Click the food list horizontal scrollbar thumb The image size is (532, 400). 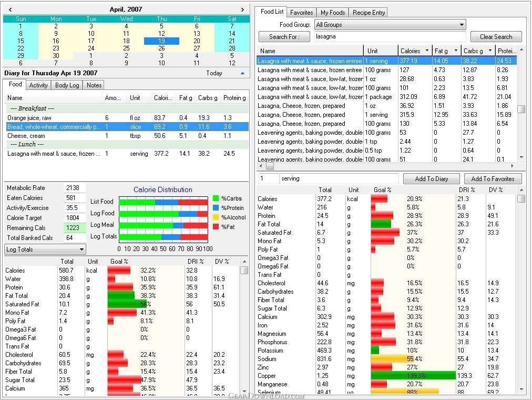point(270,166)
